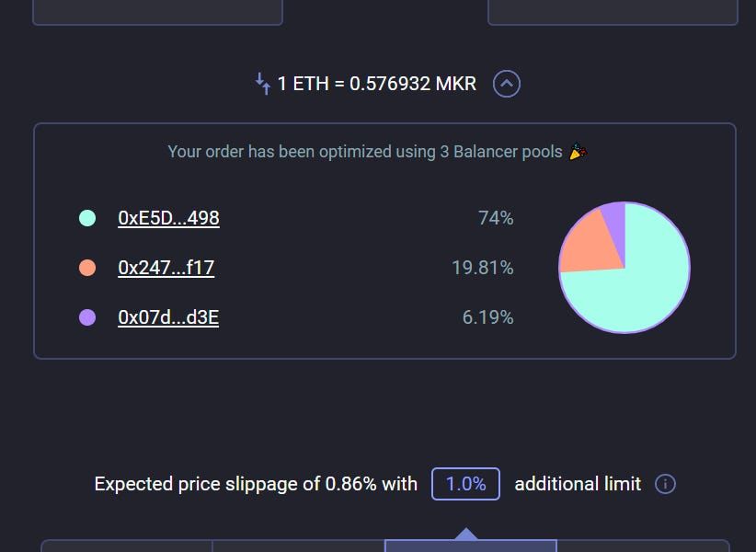This screenshot has height=552, width=756.
Task: Click the 74% pool share value
Action: 496,218
